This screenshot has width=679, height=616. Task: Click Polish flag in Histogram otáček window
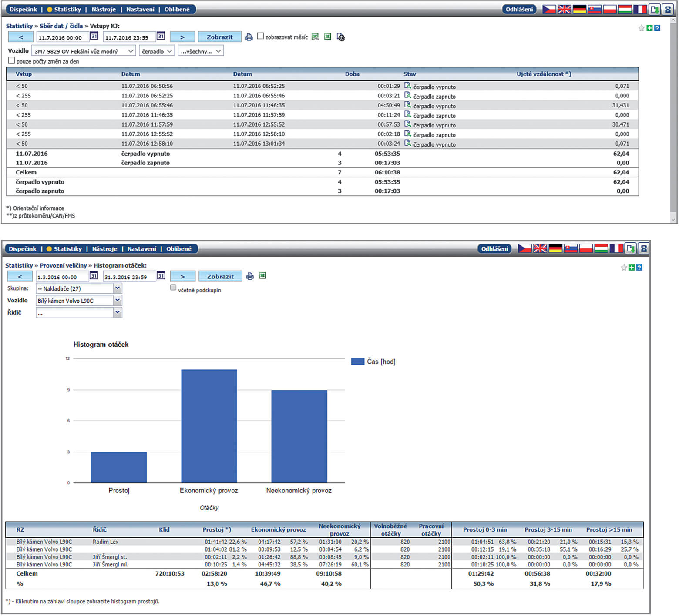(586, 248)
